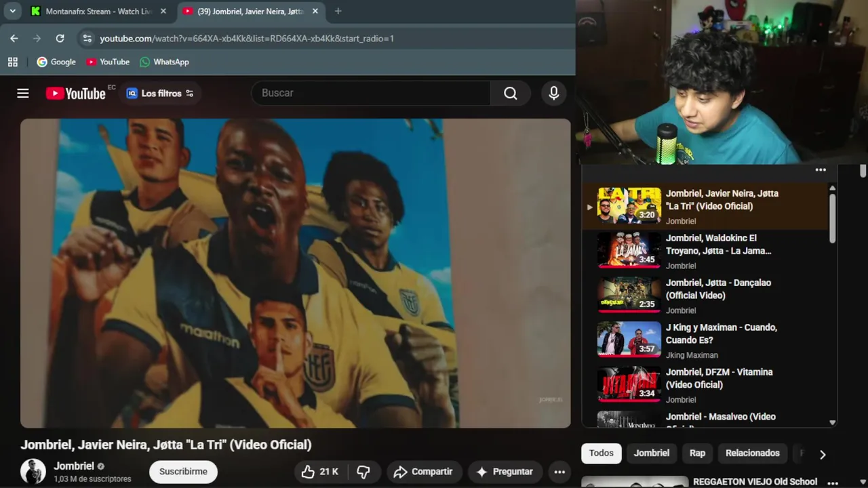Click the Compartir share button

[424, 472]
